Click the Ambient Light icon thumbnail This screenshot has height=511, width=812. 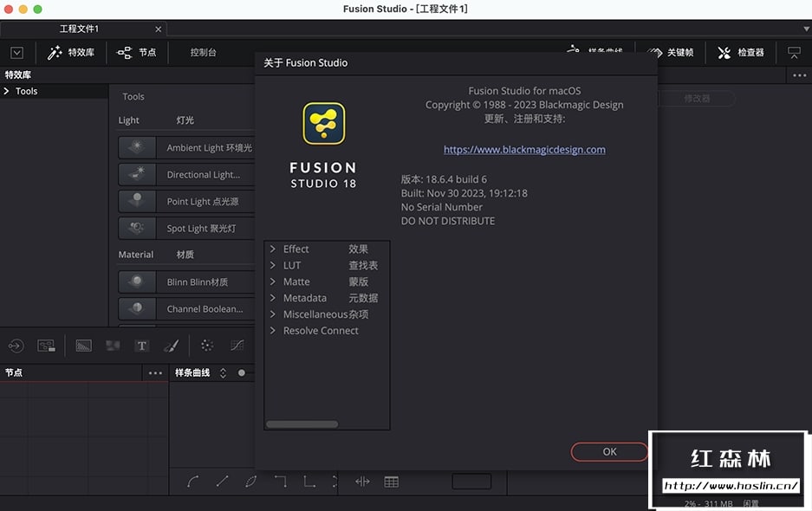click(x=137, y=147)
